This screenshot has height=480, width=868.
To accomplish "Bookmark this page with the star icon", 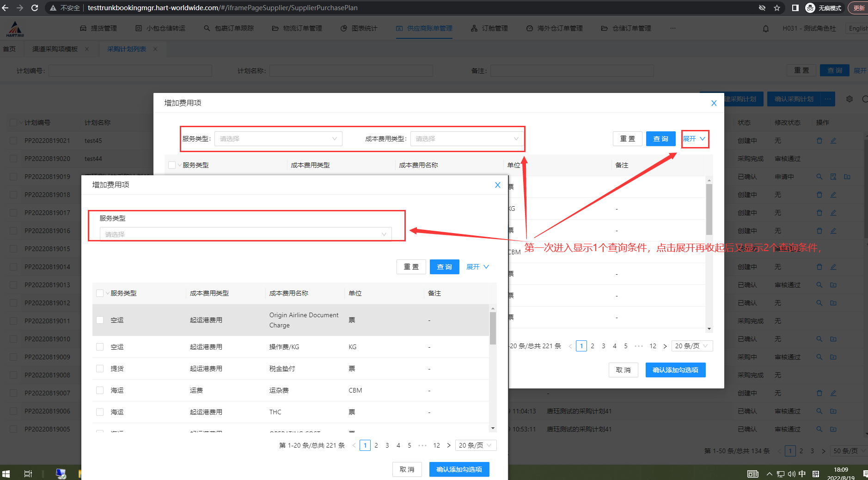I will [x=777, y=8].
